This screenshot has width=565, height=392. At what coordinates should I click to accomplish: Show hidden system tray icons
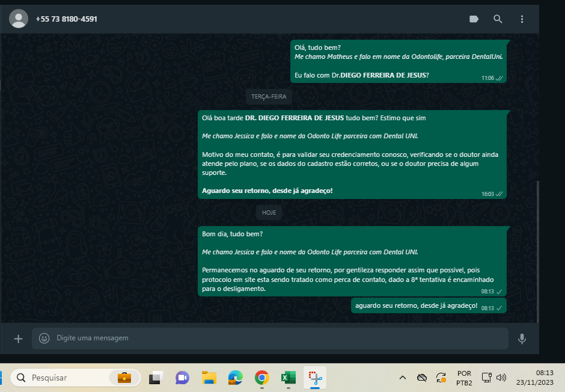click(x=403, y=378)
